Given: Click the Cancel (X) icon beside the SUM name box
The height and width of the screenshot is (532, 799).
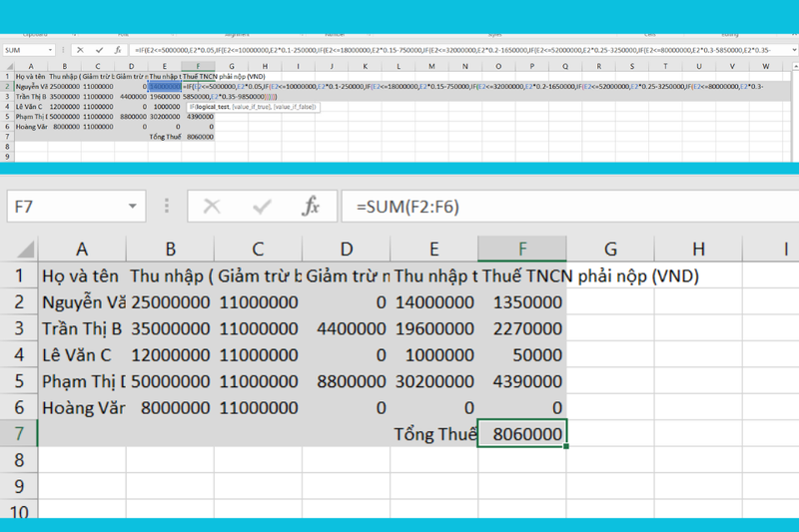Looking at the screenshot, I should (80, 50).
